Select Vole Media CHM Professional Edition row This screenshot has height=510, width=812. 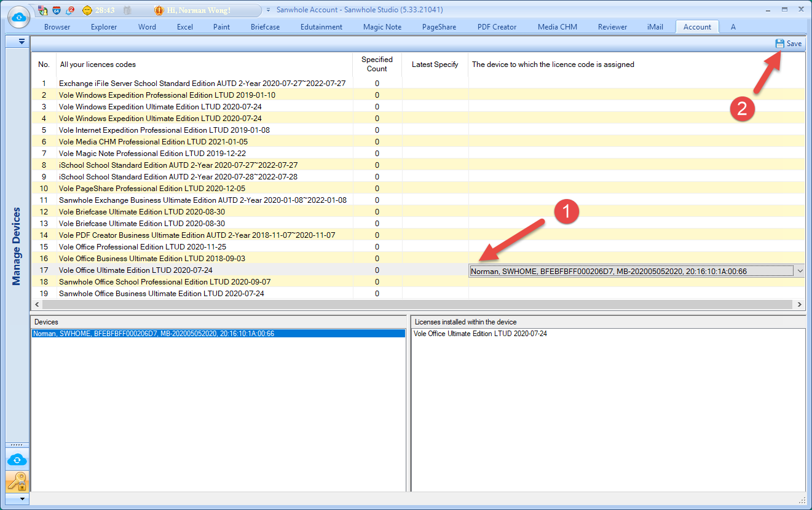418,142
